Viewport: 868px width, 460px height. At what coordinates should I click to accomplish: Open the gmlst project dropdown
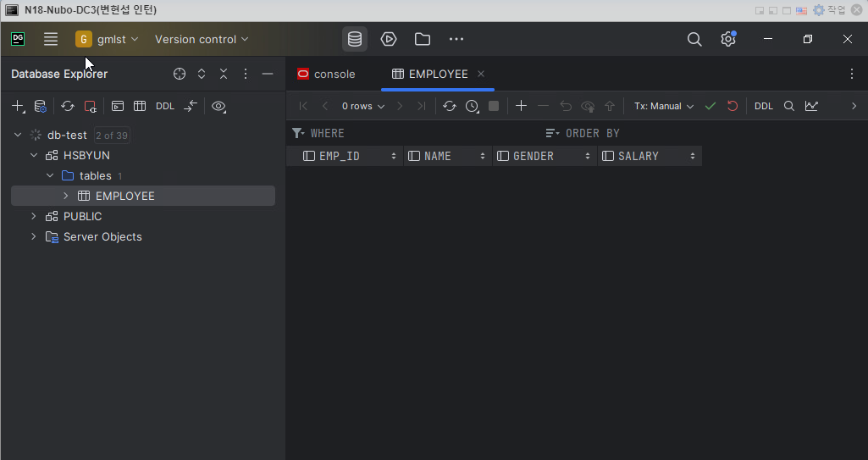[x=107, y=39]
